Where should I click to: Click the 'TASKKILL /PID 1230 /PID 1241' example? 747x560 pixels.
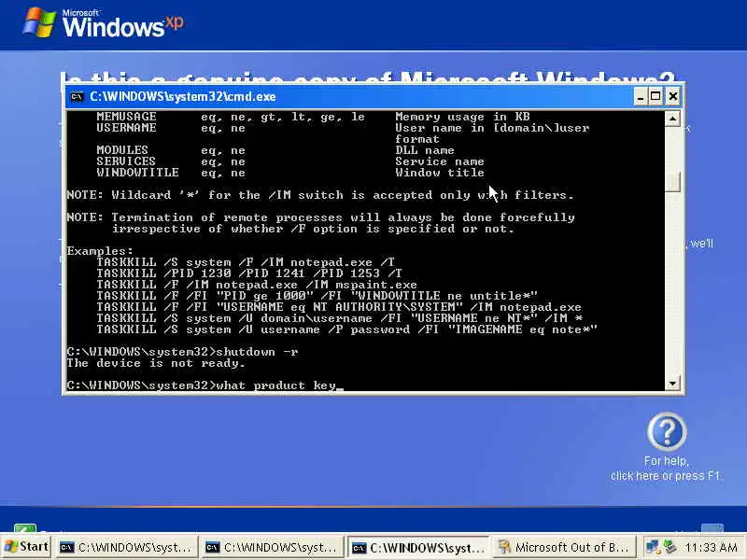[x=249, y=273]
